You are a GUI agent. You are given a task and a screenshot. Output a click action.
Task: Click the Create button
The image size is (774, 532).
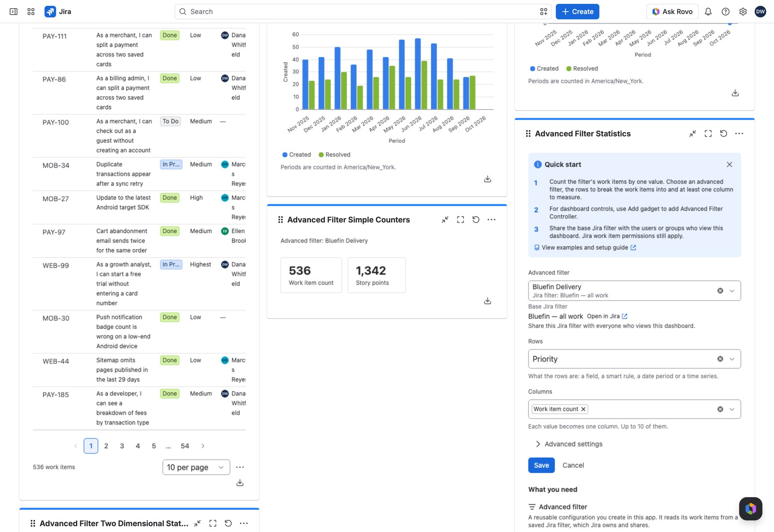[578, 12]
